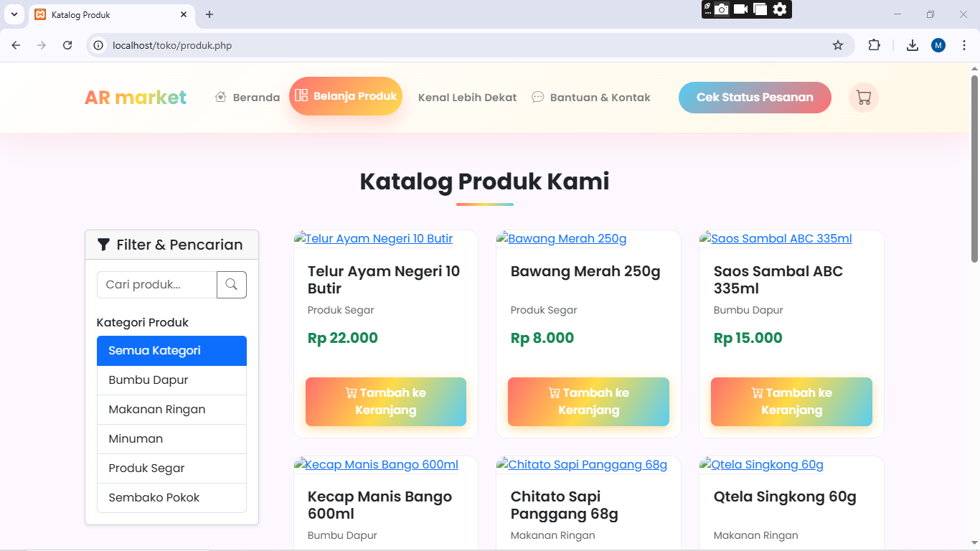The height and width of the screenshot is (551, 980).
Task: Bookmark this page with star icon
Action: [837, 45]
